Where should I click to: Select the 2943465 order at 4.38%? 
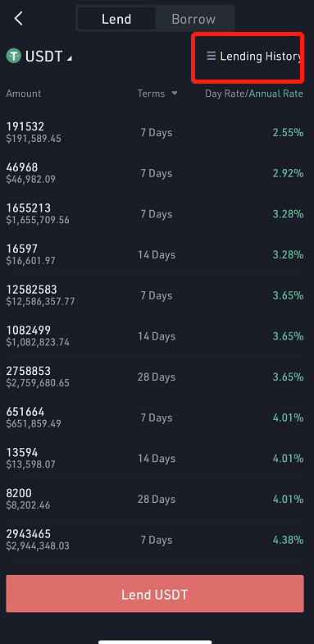tap(155, 539)
